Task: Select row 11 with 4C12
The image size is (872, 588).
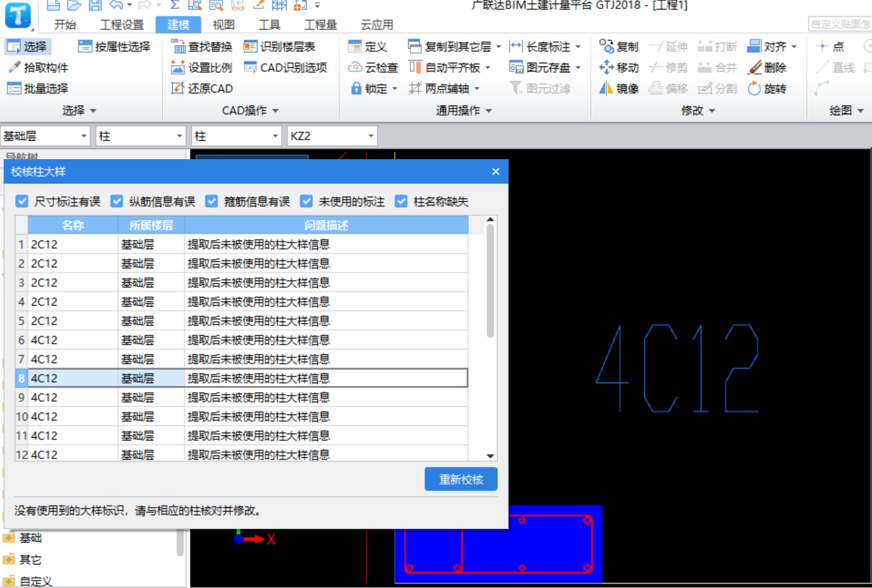Action: click(242, 436)
